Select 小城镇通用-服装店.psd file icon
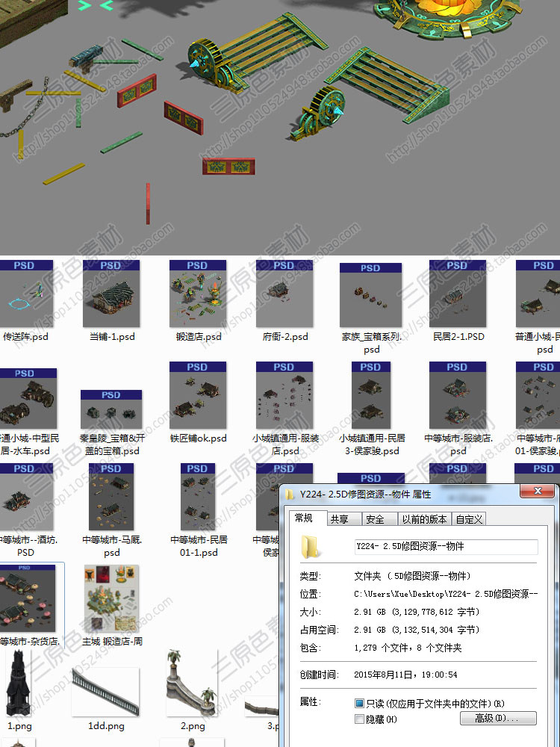 click(x=284, y=395)
